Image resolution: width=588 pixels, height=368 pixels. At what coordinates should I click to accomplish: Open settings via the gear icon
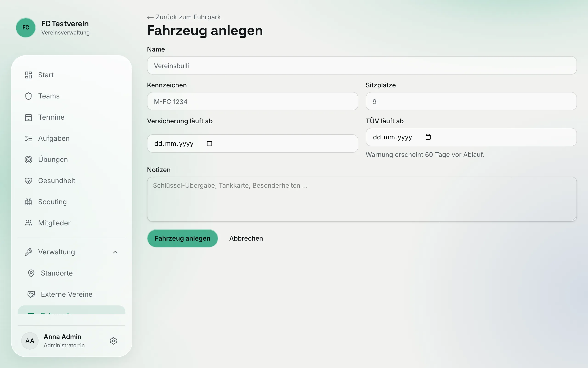point(113,341)
